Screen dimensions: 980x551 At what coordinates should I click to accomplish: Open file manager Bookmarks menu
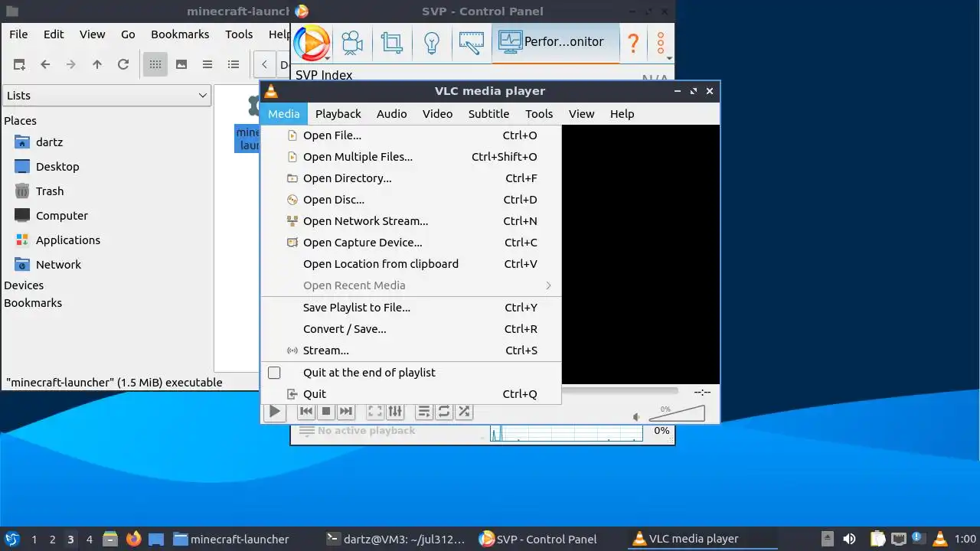[x=180, y=34]
